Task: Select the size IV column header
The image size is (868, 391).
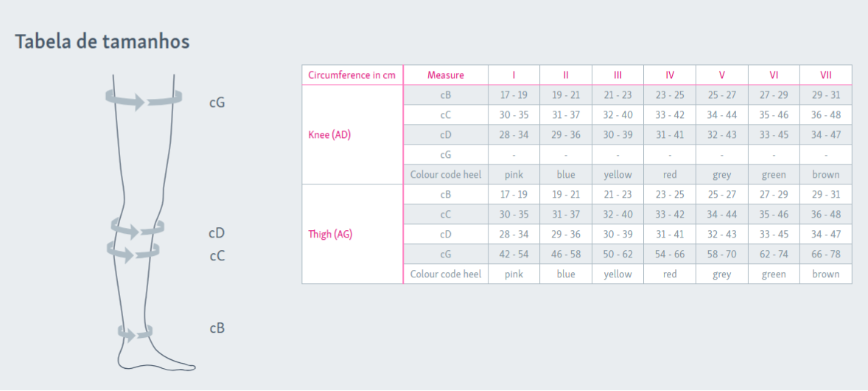Action: [670, 75]
